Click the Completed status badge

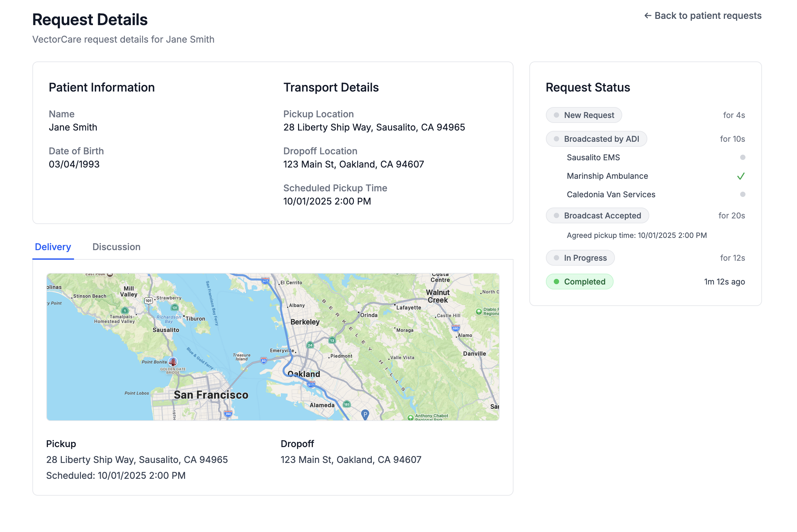[x=579, y=282]
